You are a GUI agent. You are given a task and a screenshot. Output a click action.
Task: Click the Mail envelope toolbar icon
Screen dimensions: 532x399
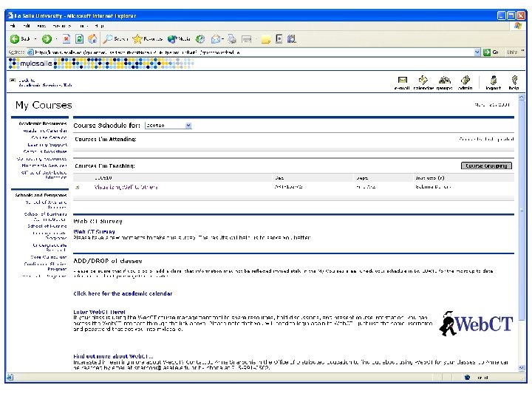click(216, 39)
